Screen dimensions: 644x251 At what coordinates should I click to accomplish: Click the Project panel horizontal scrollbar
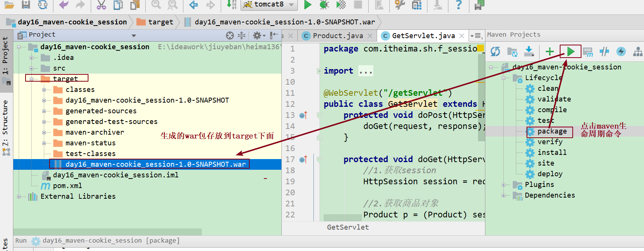pos(108,232)
